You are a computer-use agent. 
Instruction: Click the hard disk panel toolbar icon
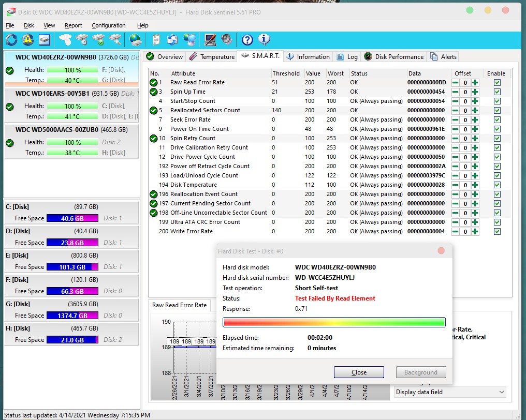coord(45,40)
